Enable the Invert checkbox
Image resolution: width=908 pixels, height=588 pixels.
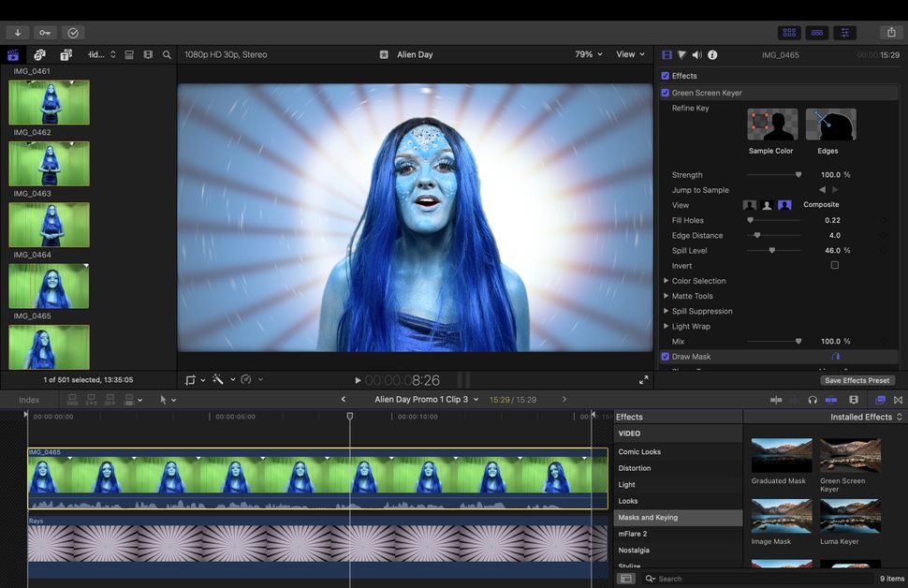(x=834, y=265)
